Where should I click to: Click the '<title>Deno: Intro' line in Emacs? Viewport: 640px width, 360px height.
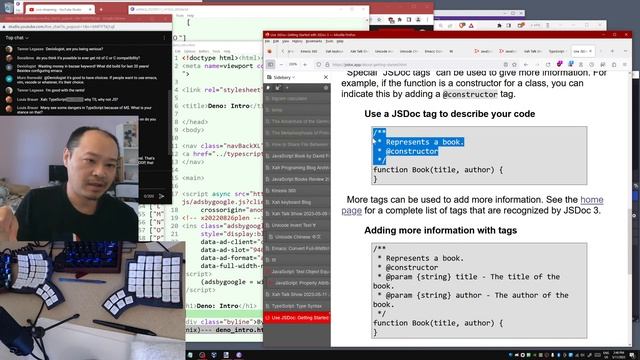coord(222,106)
